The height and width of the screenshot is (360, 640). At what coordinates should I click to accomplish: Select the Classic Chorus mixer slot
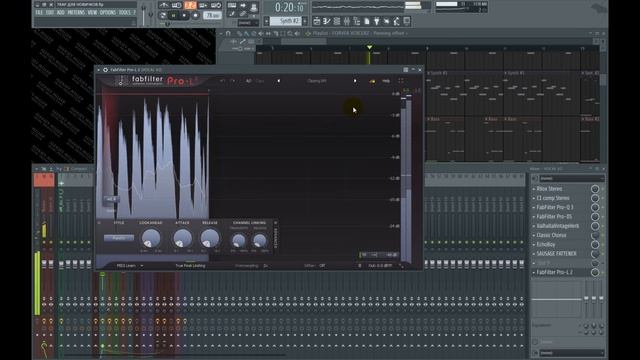[x=551, y=235]
